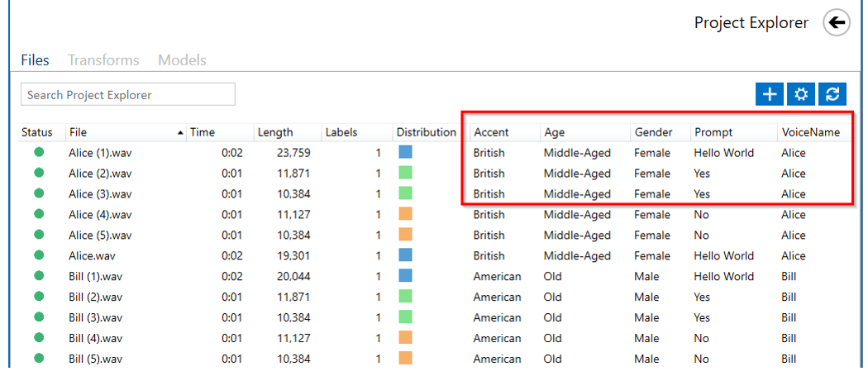868x376 pixels.
Task: Click green status dot for Bill (1).wav
Action: pyautogui.click(x=39, y=276)
